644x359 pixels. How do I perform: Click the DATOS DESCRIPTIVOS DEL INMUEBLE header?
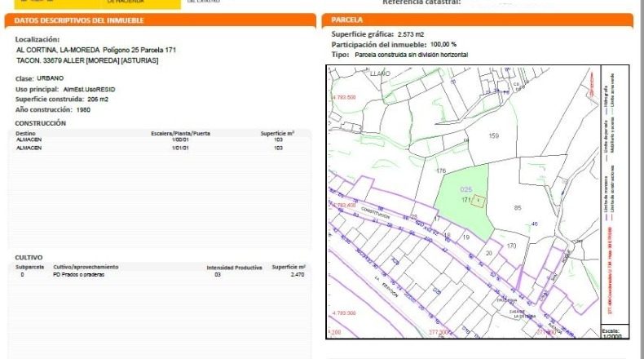[79, 20]
